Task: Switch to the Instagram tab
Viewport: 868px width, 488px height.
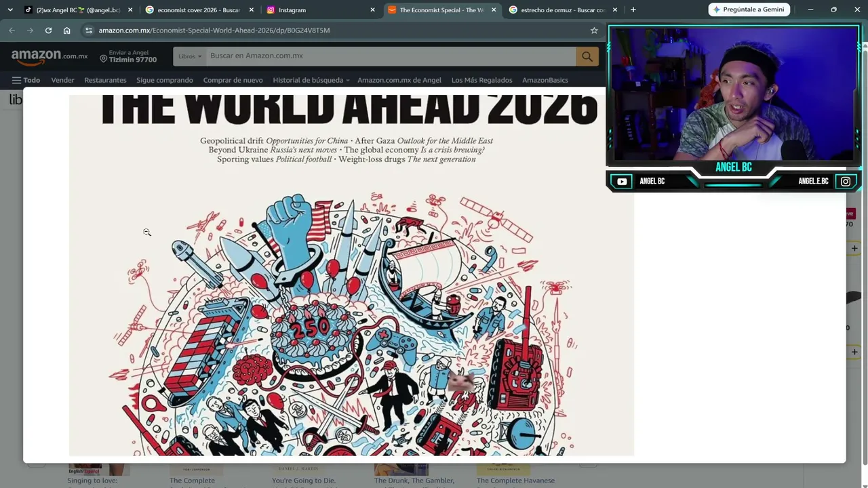Action: coord(320,10)
